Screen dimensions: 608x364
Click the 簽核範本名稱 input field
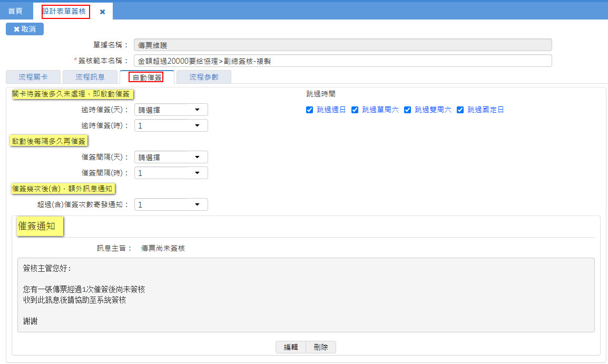(x=343, y=61)
